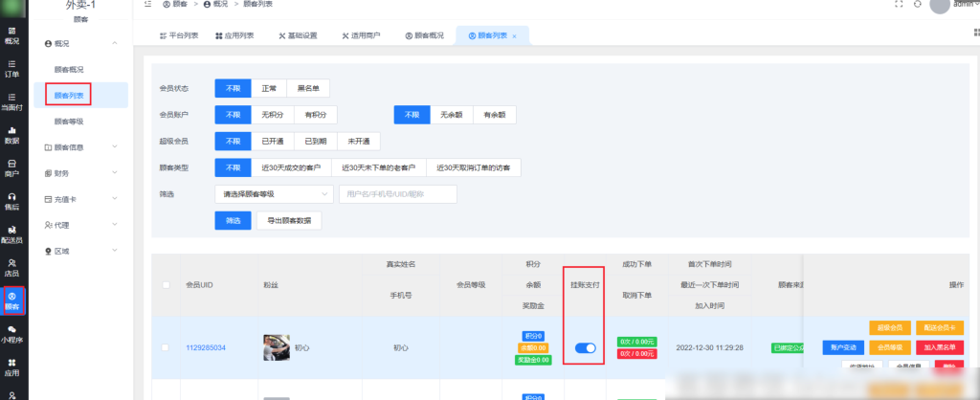Open 售后 in the sidebar
Viewport: 980px width, 400px height.
click(11, 201)
